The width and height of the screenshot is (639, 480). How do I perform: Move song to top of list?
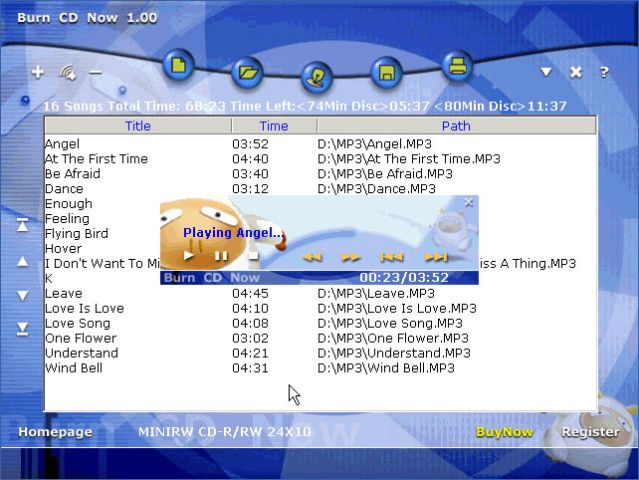[x=22, y=225]
